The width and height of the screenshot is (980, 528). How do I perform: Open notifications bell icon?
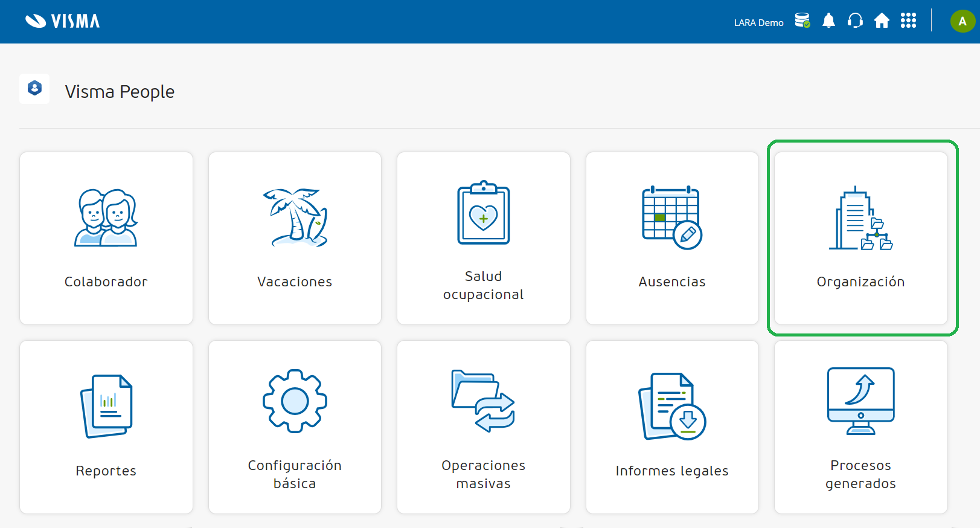[829, 21]
